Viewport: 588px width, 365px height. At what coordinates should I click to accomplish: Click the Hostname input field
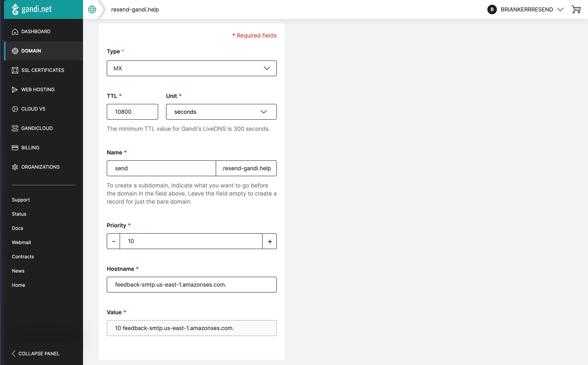click(192, 285)
